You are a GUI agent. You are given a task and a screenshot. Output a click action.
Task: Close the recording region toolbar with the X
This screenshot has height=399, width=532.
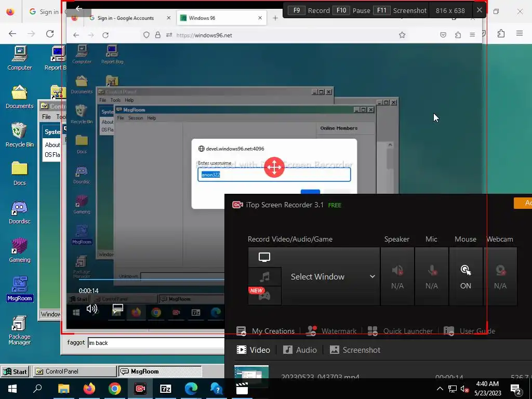pyautogui.click(x=479, y=10)
